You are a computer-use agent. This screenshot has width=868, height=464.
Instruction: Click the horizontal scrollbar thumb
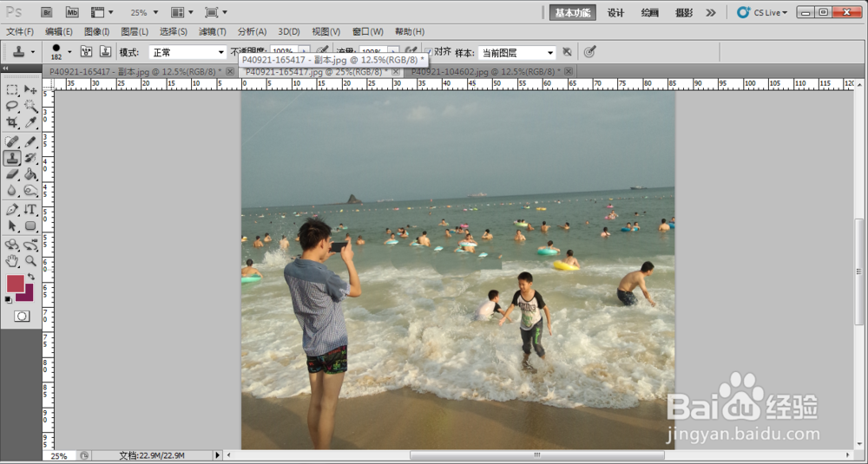(537, 455)
